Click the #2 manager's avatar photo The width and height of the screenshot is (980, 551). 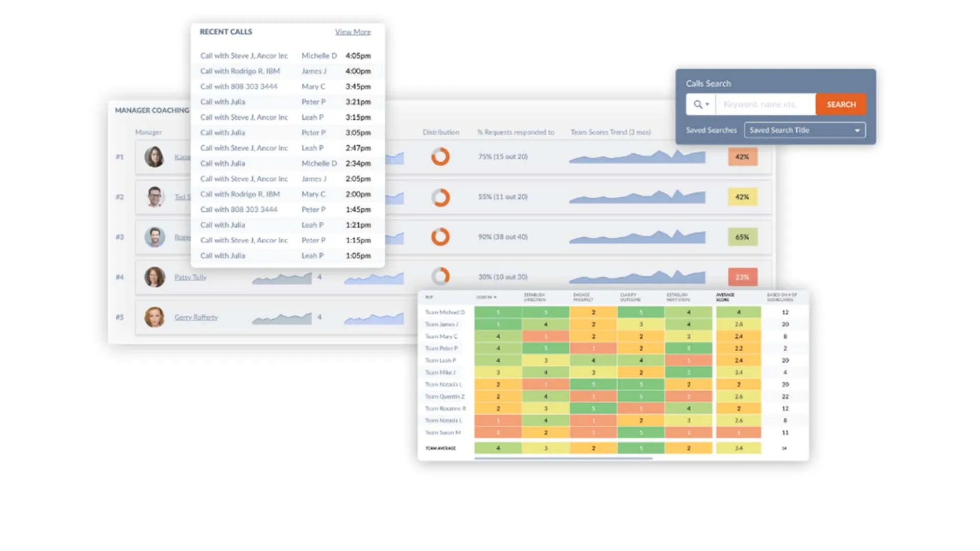click(x=154, y=197)
